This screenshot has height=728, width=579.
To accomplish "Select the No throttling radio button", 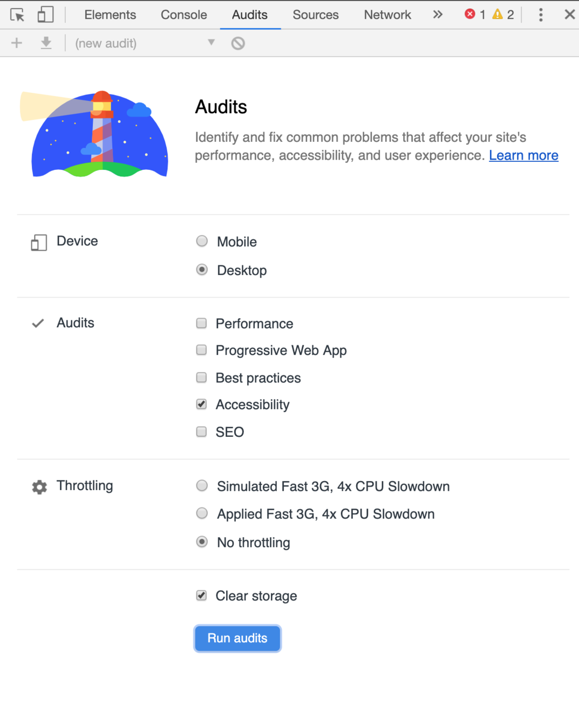I will point(202,542).
